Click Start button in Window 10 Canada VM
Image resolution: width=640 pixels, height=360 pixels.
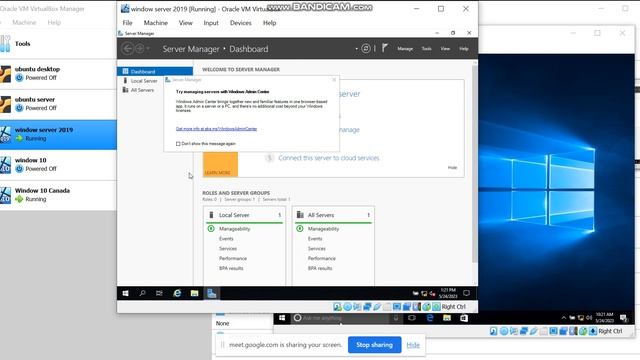pos(282,318)
